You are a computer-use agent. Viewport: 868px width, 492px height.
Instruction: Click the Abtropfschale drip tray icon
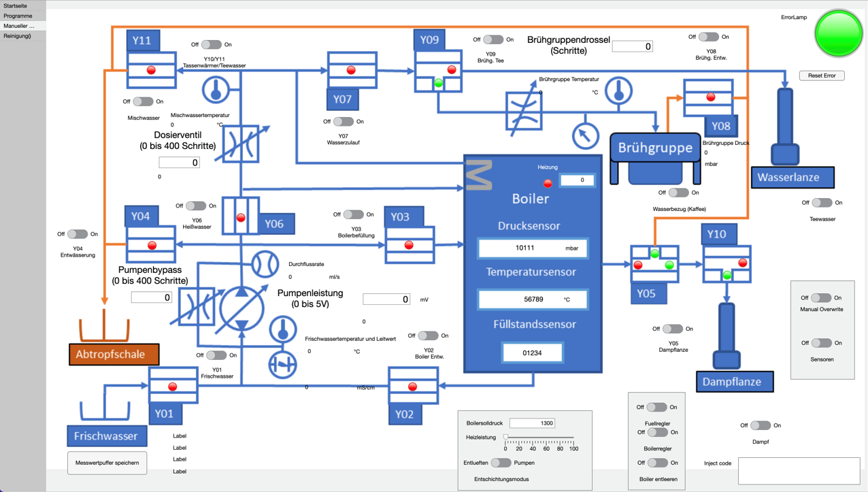tap(104, 327)
